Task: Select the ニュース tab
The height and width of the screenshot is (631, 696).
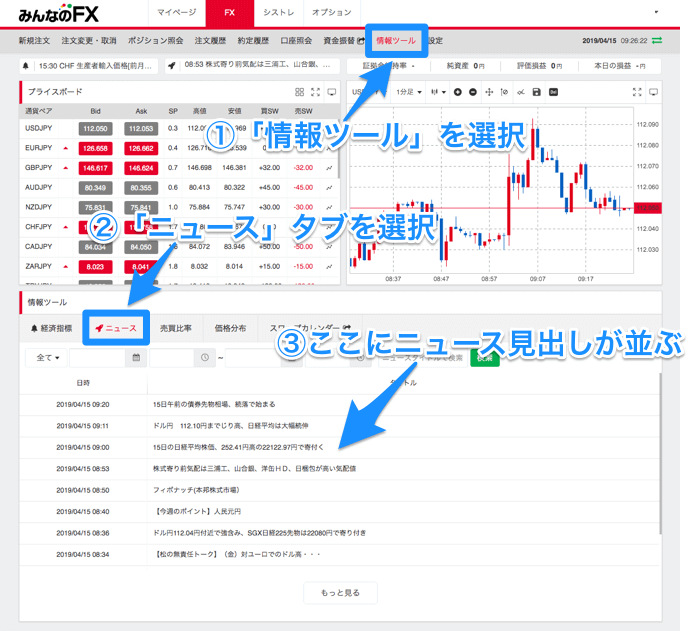Action: click(x=116, y=328)
